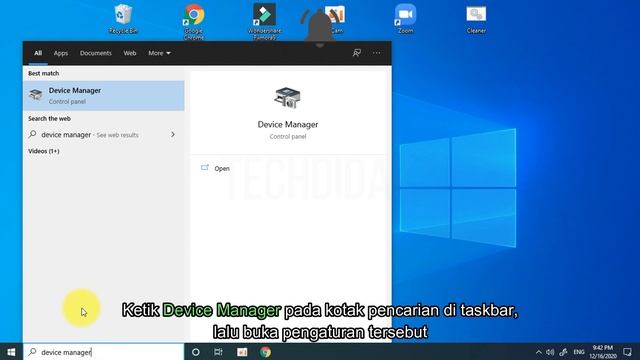
Task: Launch Google Chrome desktop shortcut
Action: (194, 21)
